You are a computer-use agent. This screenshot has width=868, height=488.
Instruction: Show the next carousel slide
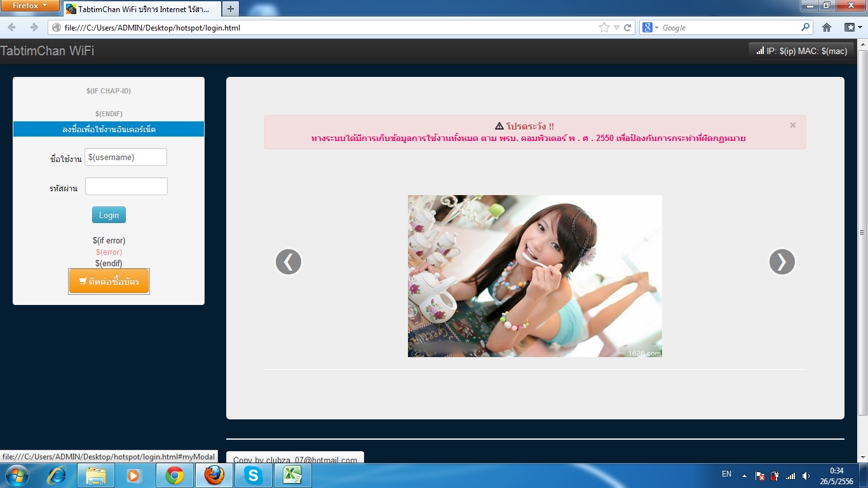coord(782,262)
